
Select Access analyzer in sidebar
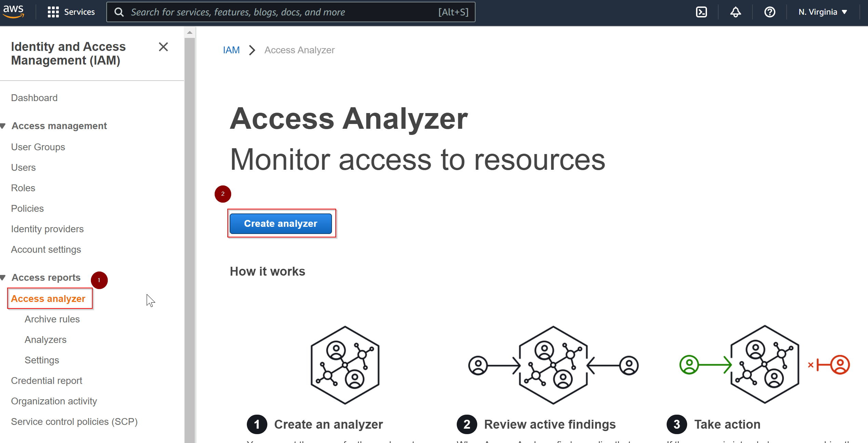[x=48, y=299]
